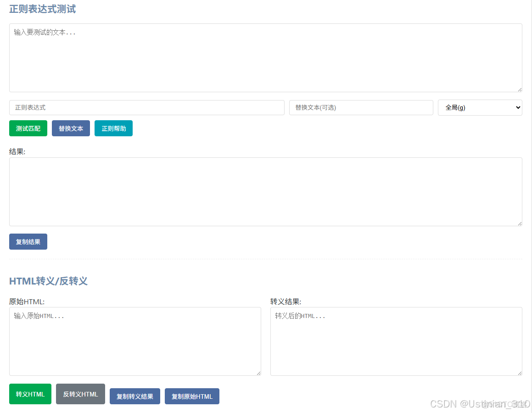Click the 转义HTML button
Viewport: 532px width, 413px height.
[30, 394]
